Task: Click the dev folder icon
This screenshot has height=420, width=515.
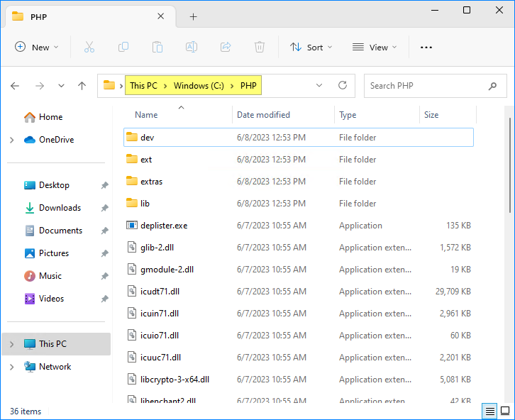Action: coord(132,137)
